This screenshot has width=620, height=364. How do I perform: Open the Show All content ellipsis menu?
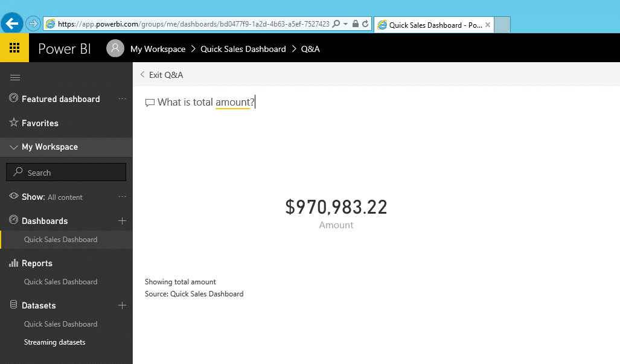122,196
